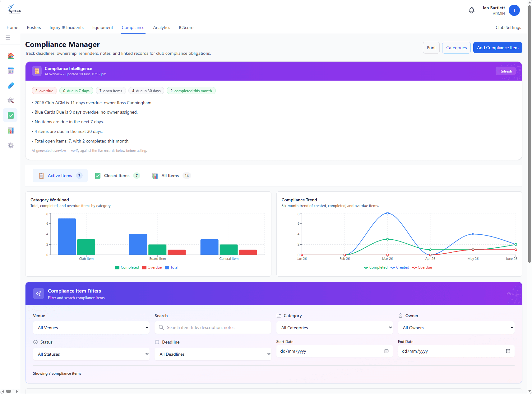Switch to All Items tab
Screen dimensions: 532x394
(x=171, y=176)
